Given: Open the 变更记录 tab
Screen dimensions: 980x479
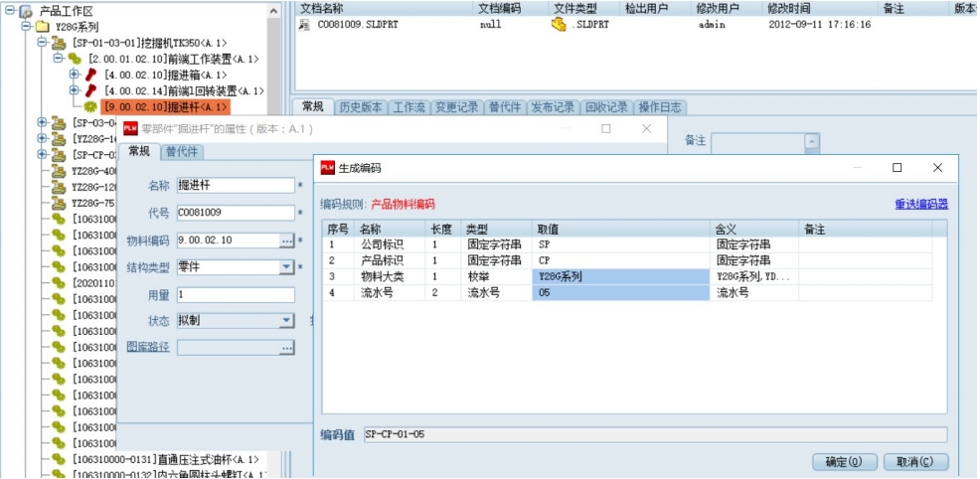Looking at the screenshot, I should [456, 107].
